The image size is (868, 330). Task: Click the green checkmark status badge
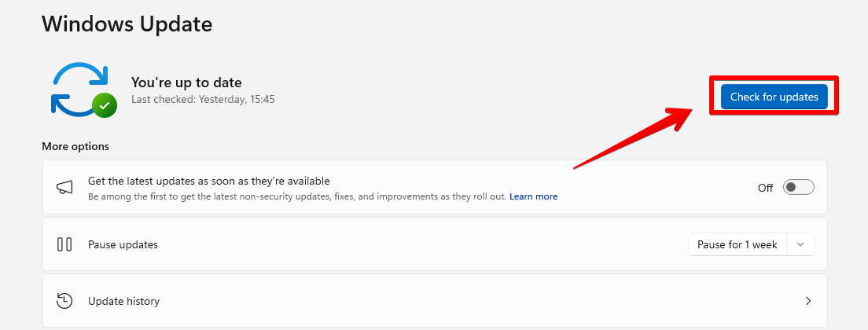103,105
